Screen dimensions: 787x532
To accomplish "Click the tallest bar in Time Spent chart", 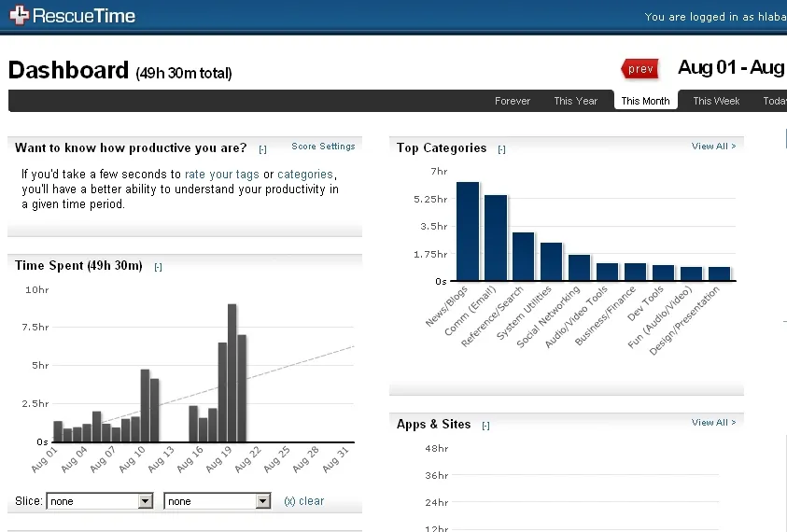I will [232, 373].
